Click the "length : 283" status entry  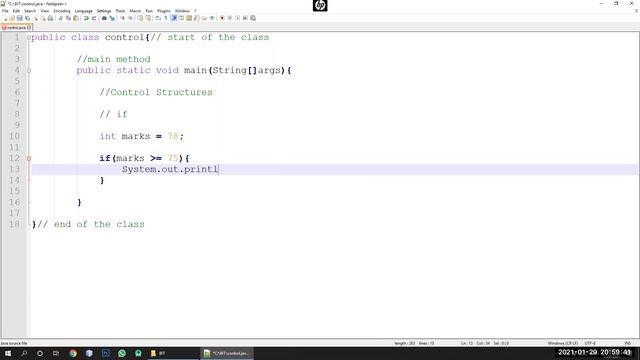[404, 343]
